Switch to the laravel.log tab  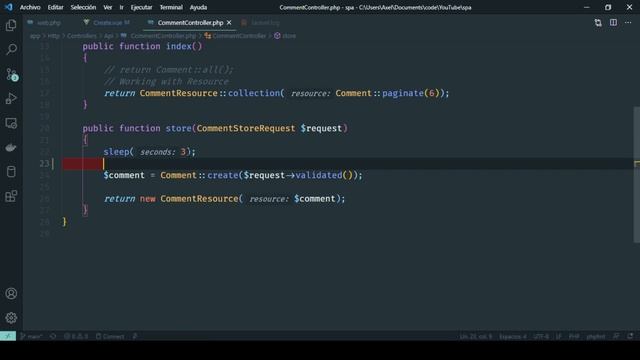point(261,23)
